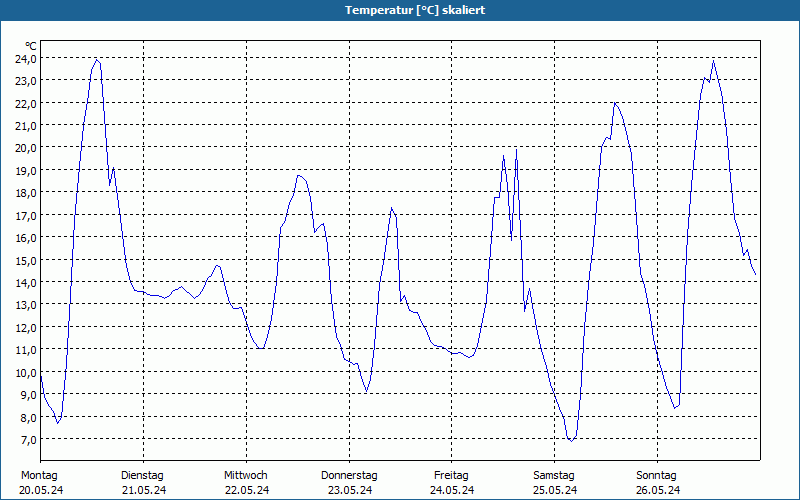Click the °C unit label
This screenshot has height=500, width=800.
coord(31,46)
